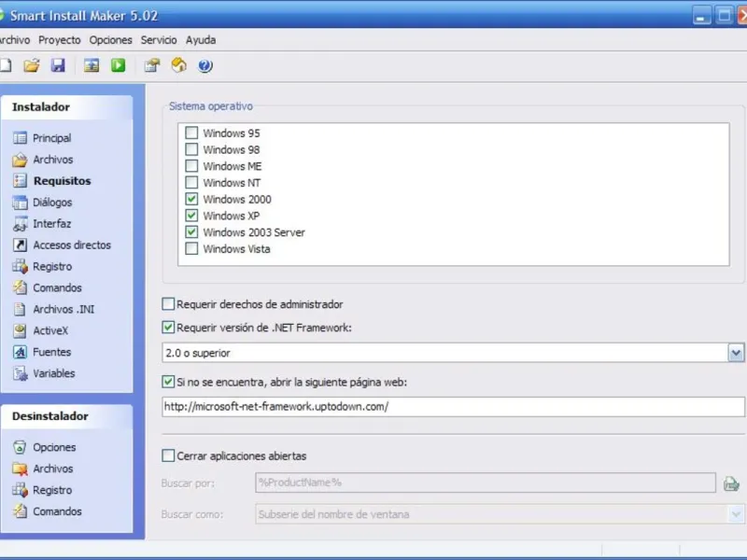Toggle Requerir derechos de administrador
The width and height of the screenshot is (747, 560).
(168, 304)
